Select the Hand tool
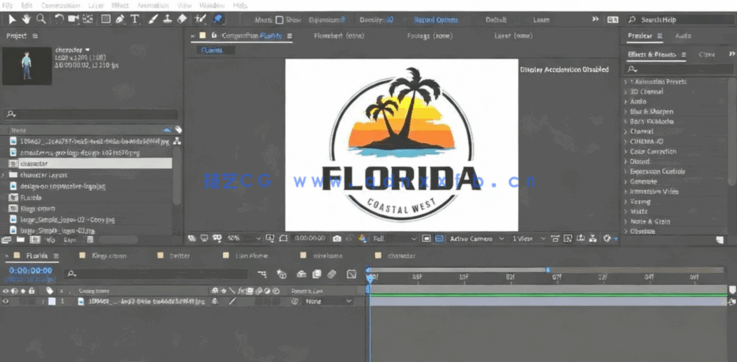737x362 pixels. (x=26, y=19)
